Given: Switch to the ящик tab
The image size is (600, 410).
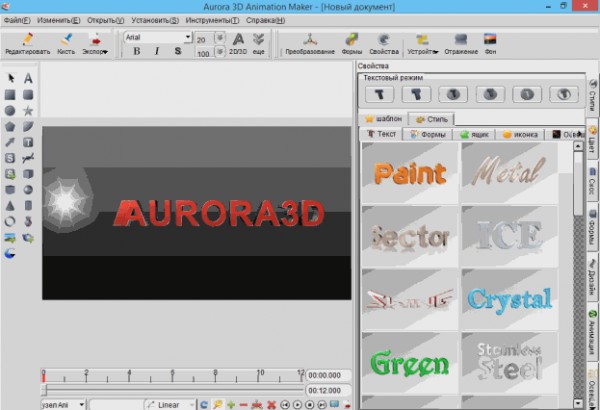Looking at the screenshot, I should point(474,134).
